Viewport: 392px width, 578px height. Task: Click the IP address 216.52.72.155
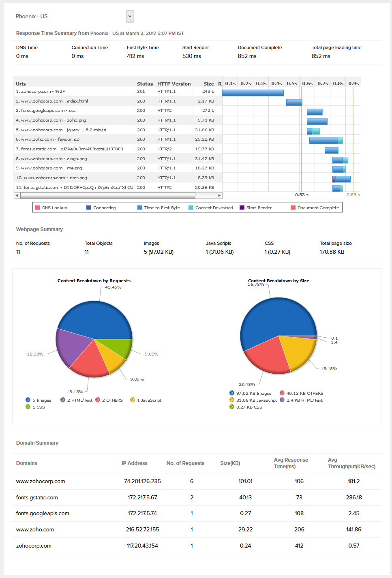click(142, 529)
